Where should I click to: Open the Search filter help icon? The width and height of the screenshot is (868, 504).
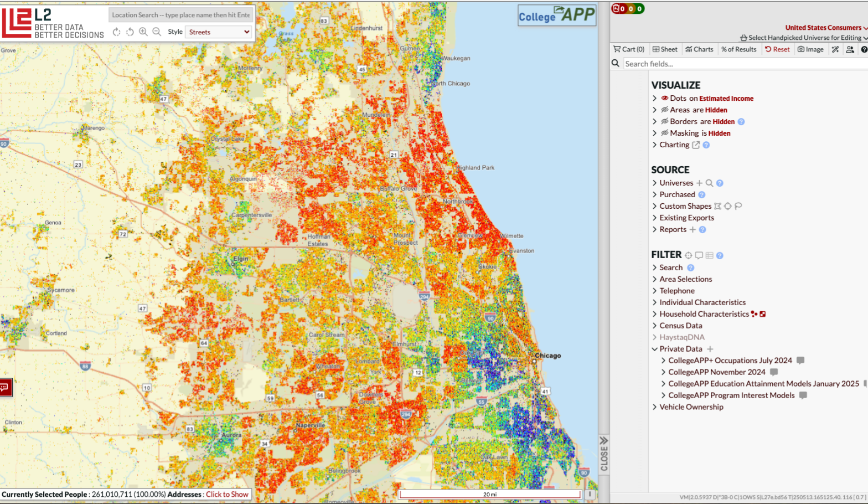tap(691, 268)
